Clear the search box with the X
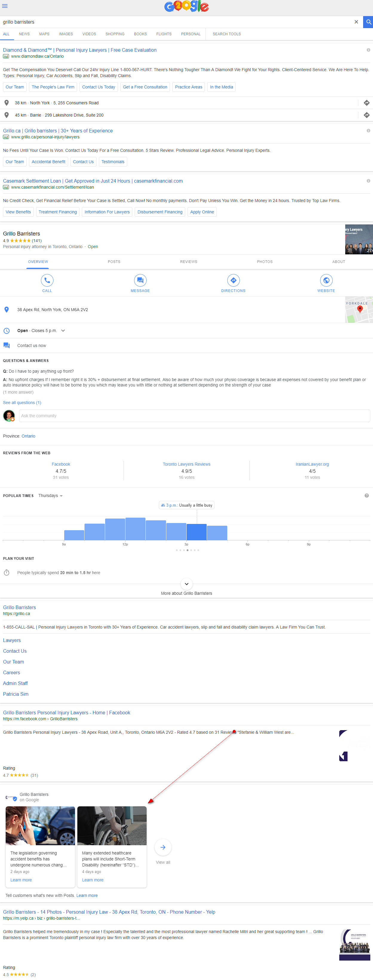The image size is (373, 980). point(356,22)
